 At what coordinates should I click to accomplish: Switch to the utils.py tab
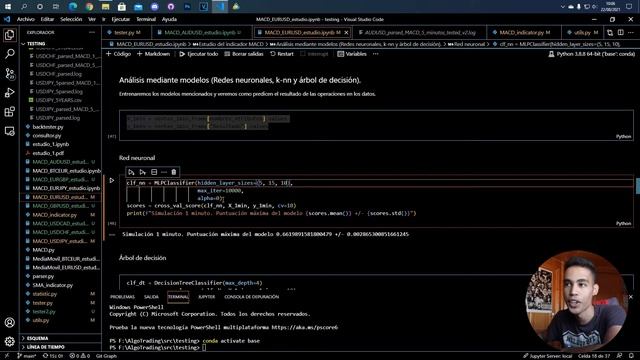click(x=582, y=32)
